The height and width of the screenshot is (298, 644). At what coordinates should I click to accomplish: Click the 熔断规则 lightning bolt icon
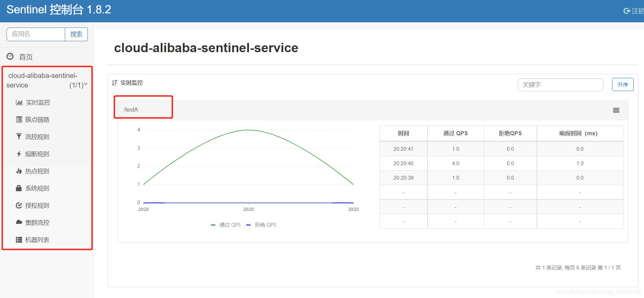click(x=19, y=154)
